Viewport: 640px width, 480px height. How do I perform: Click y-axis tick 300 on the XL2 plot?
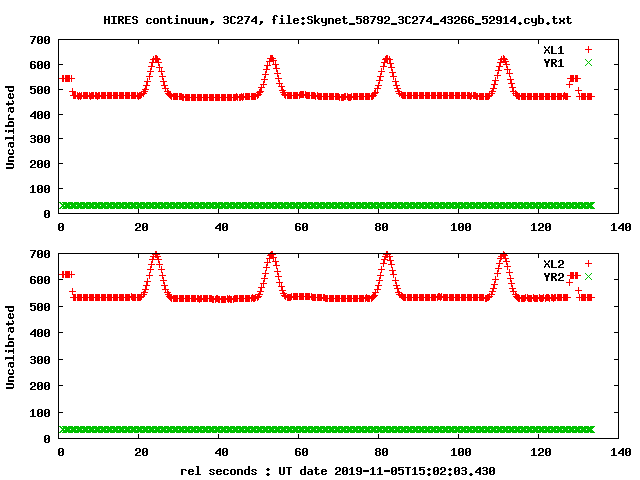40,360
